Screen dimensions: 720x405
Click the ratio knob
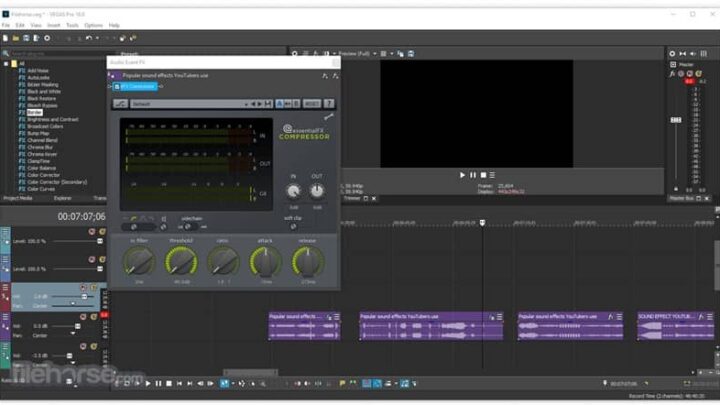click(223, 261)
